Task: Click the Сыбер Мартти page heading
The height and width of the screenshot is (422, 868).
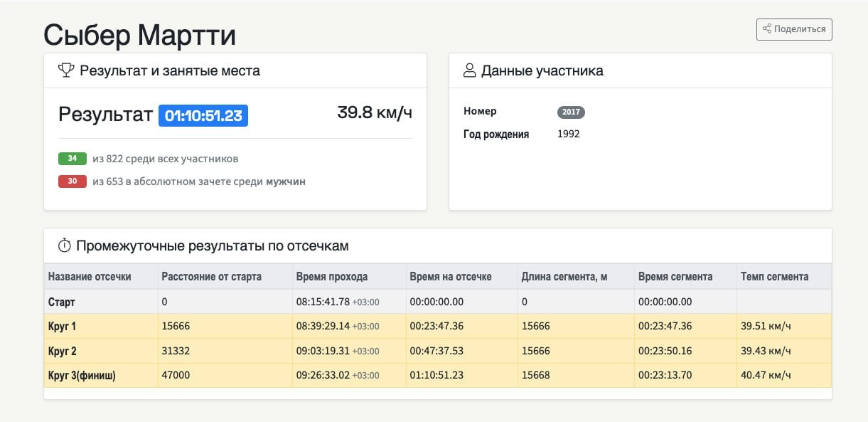Action: pyautogui.click(x=139, y=34)
